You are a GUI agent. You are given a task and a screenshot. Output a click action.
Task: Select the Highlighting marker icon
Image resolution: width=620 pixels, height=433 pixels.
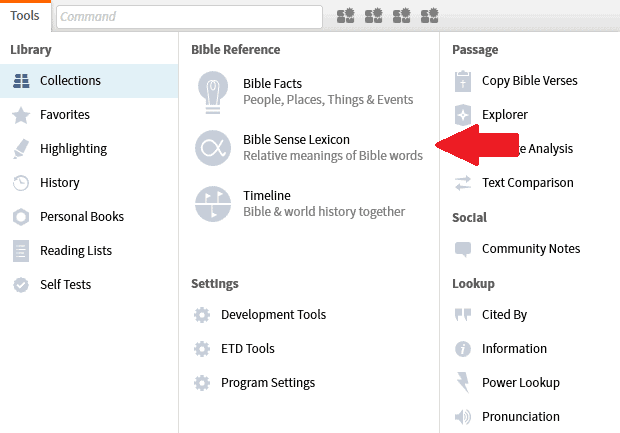pos(20,149)
